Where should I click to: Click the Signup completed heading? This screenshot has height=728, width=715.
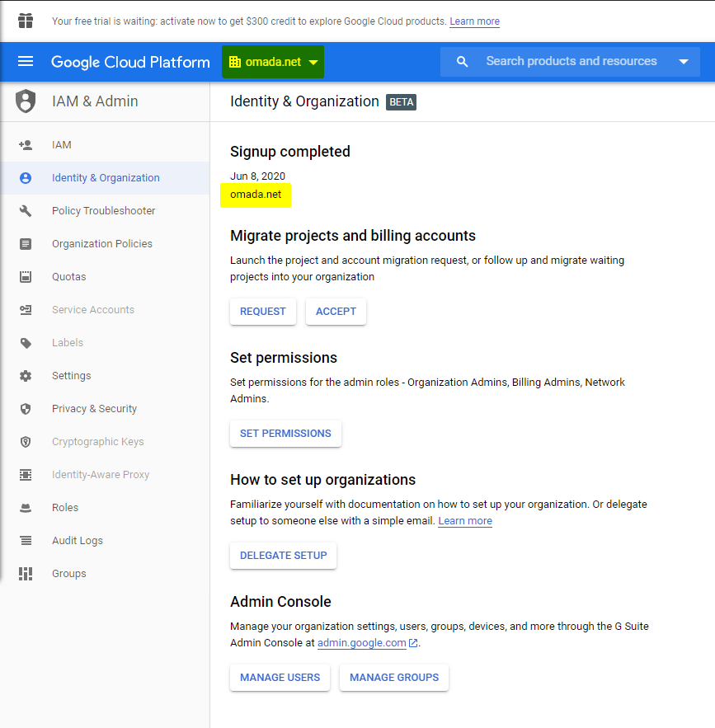coord(290,152)
